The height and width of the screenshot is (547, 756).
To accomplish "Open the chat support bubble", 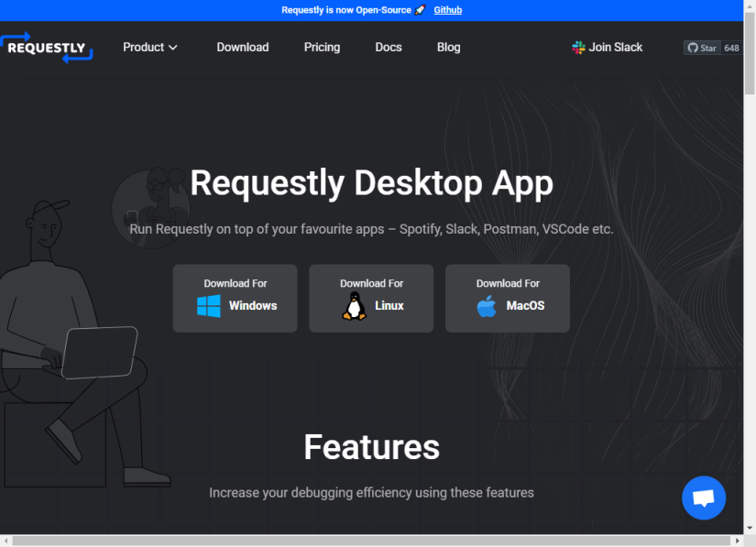I will pyautogui.click(x=704, y=498).
